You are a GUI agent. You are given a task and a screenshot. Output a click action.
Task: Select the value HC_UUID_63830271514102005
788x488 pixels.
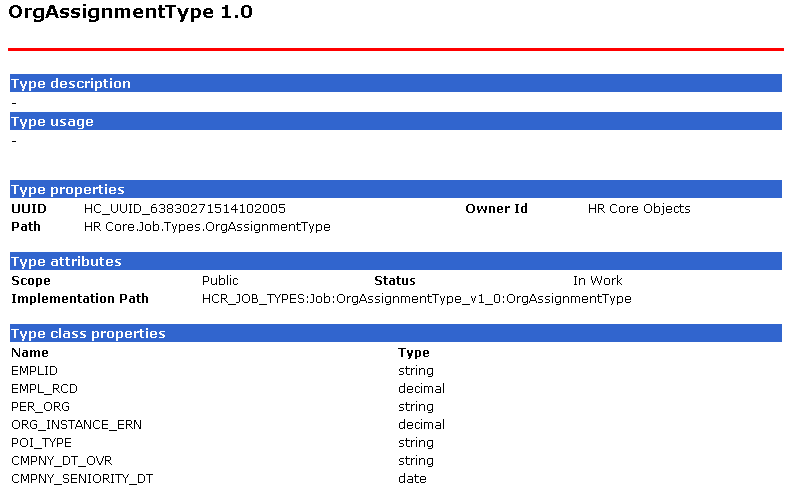tap(184, 209)
